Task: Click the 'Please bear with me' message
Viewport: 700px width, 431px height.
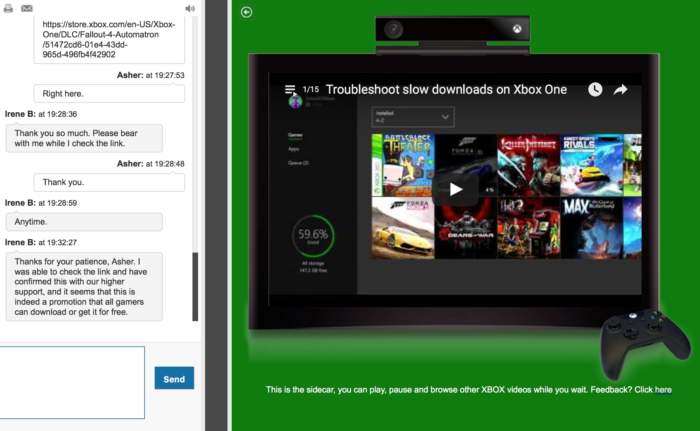Action: point(84,138)
